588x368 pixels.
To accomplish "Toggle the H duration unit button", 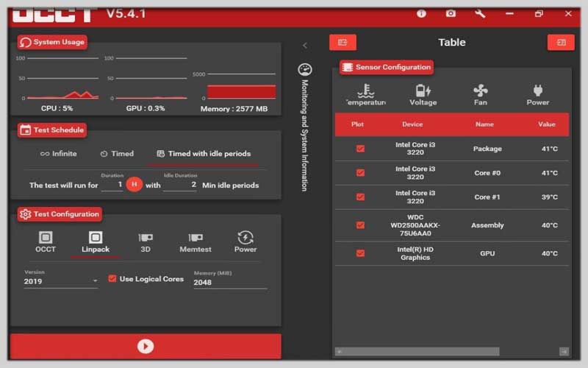I will pyautogui.click(x=135, y=185).
